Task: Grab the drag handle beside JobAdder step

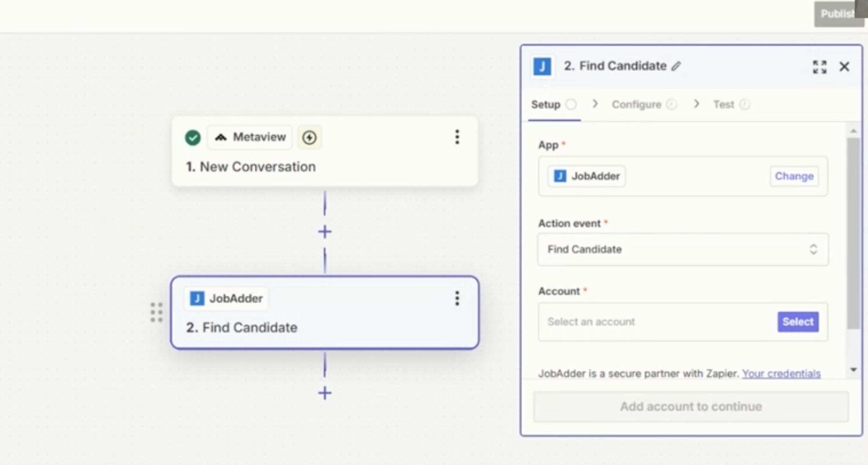Action: coord(156,313)
